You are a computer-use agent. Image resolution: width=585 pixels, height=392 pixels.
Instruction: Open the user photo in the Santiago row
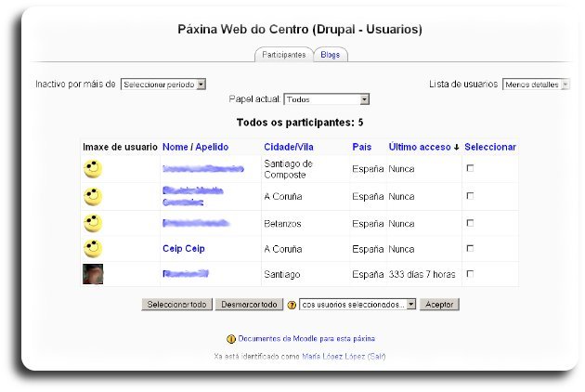(x=93, y=274)
